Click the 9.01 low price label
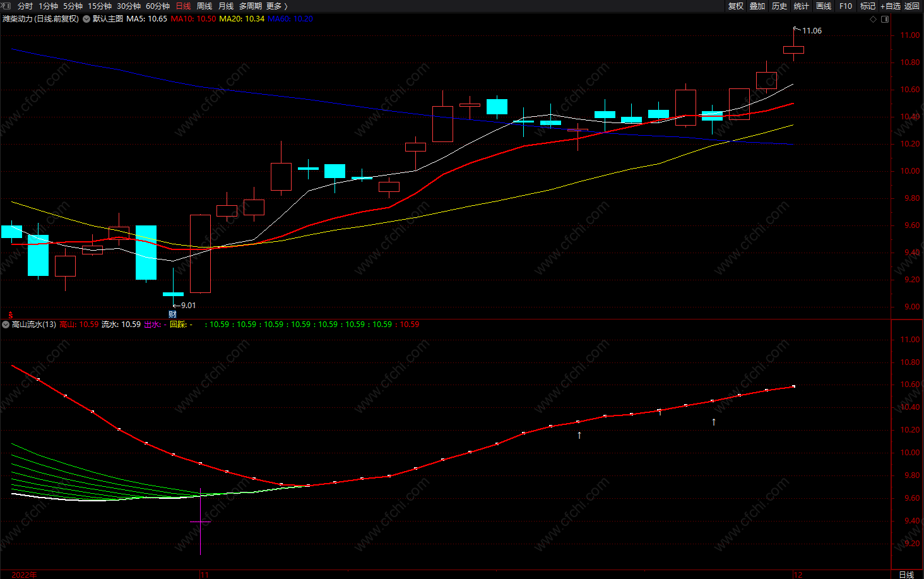The width and height of the screenshot is (924, 579). [188, 305]
